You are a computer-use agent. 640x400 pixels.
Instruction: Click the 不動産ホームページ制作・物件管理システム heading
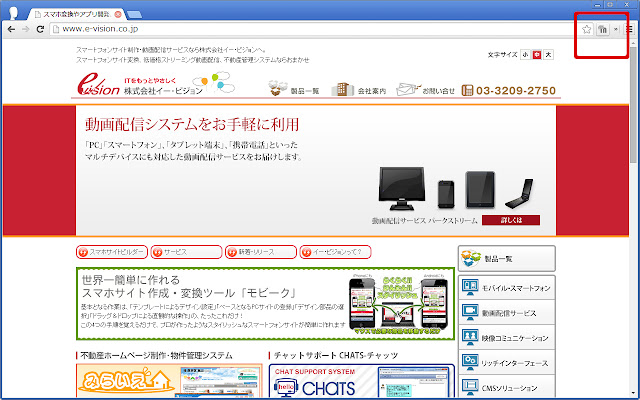(x=156, y=356)
